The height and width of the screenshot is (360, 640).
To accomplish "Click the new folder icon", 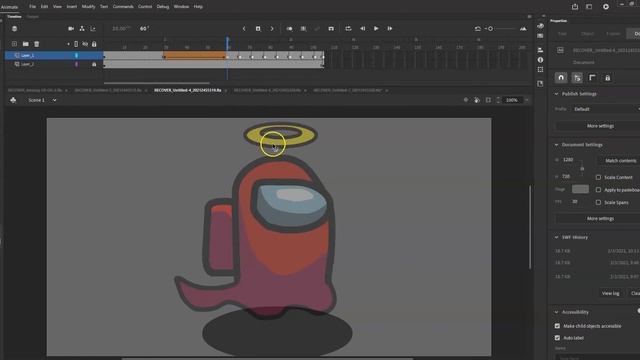I will pyautogui.click(x=25, y=44).
